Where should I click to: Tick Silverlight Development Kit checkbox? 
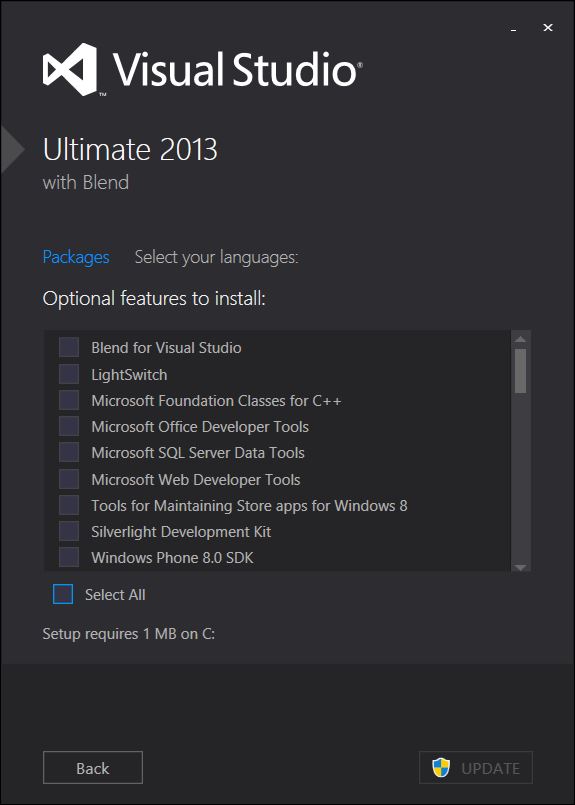[x=69, y=531]
